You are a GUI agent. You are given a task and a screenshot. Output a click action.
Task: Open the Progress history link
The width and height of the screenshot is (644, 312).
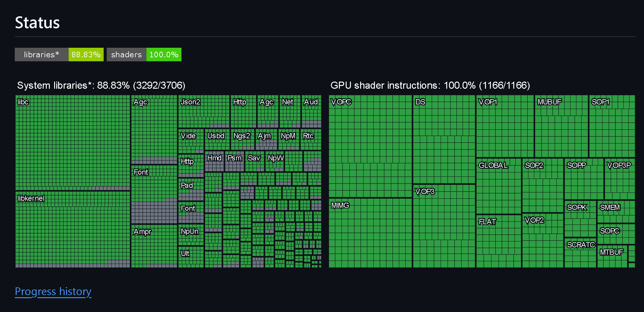[53, 291]
